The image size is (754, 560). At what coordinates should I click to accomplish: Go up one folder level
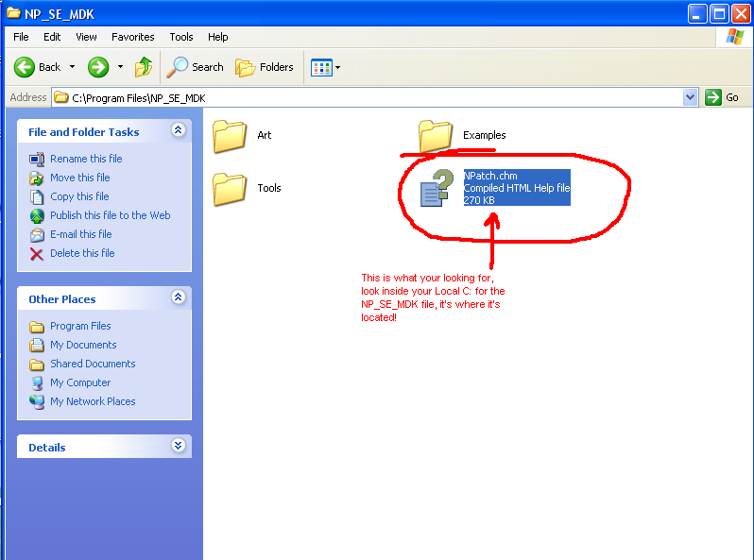point(144,67)
